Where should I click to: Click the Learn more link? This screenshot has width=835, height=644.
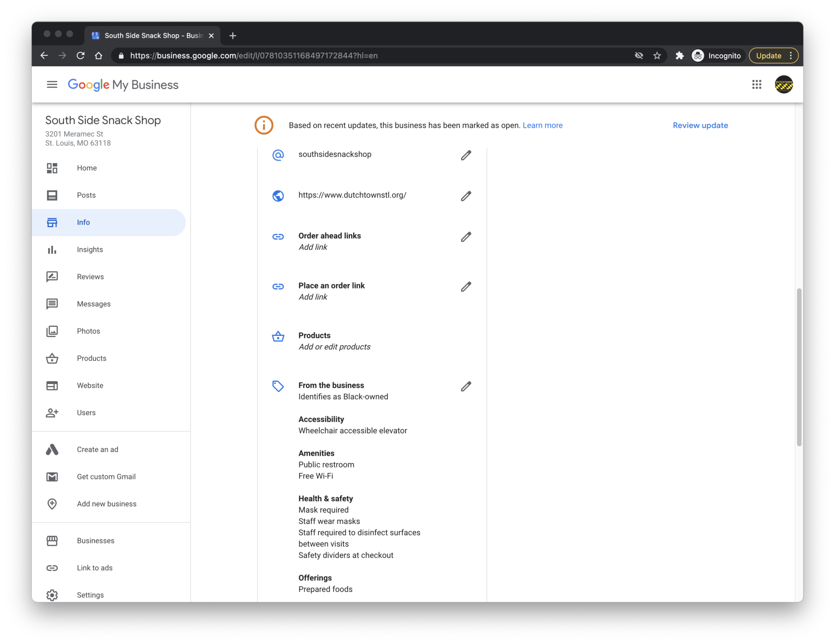click(x=542, y=125)
